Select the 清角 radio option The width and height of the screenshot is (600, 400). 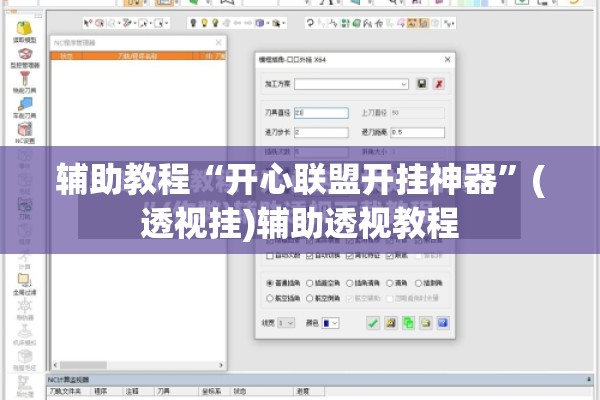point(390,283)
